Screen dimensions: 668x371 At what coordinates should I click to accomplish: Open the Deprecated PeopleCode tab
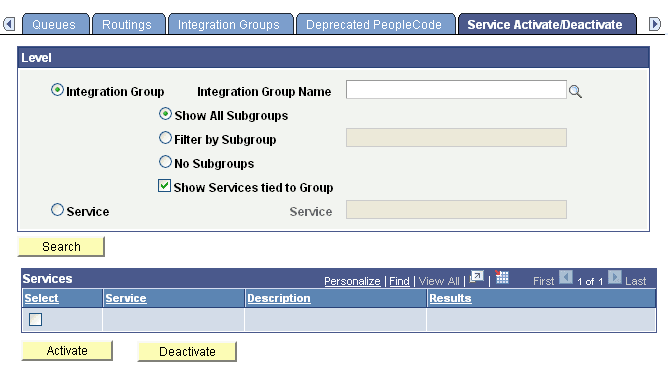[375, 24]
